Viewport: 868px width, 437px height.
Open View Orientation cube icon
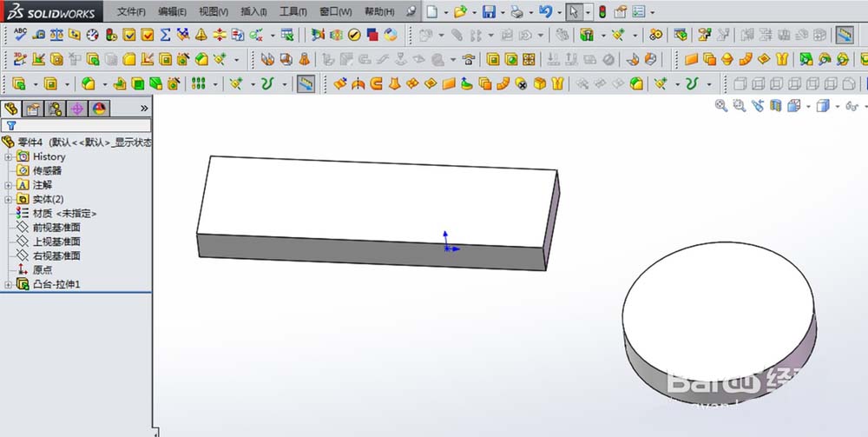point(794,105)
